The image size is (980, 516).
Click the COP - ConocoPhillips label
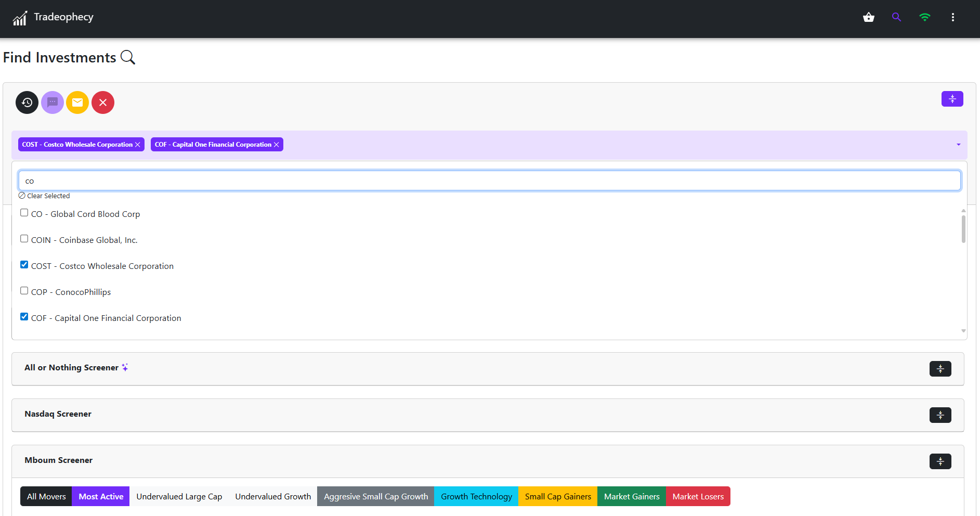71,292
